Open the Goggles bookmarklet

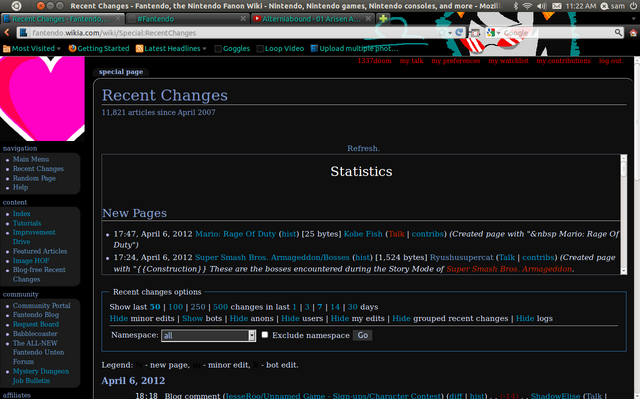tap(232, 49)
